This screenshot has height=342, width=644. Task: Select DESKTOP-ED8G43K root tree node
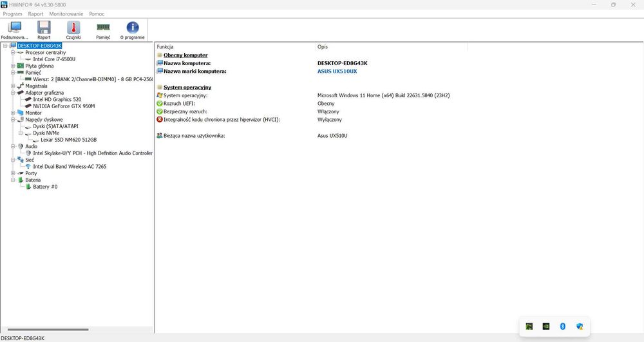(39, 46)
